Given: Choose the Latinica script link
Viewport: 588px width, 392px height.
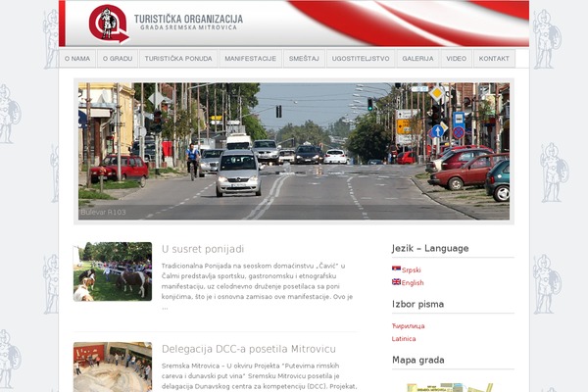Looking at the screenshot, I should click(x=404, y=339).
